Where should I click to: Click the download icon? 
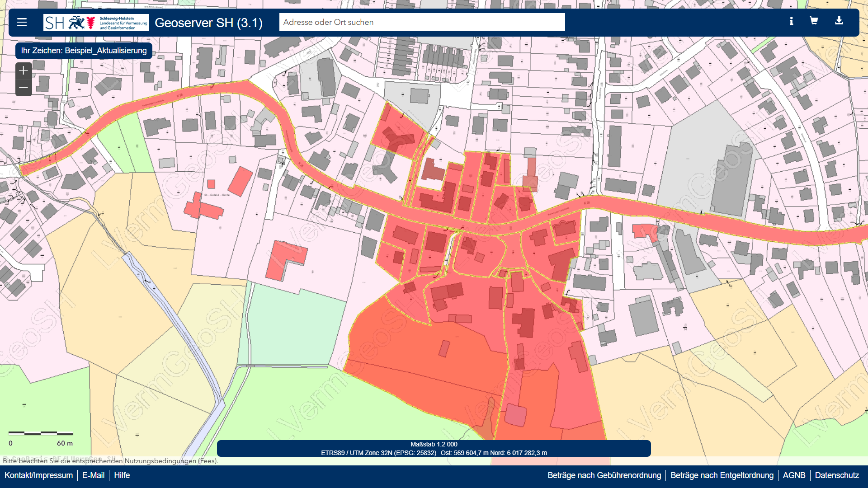coord(839,21)
